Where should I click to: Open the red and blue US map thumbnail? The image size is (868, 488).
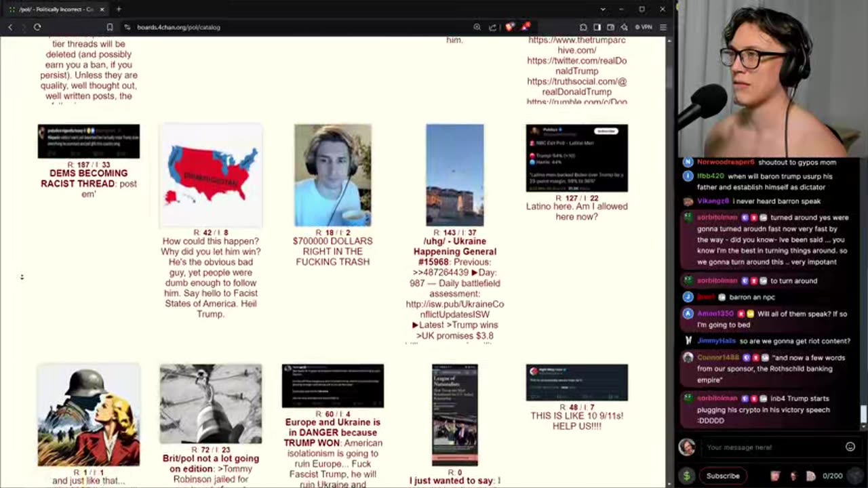point(210,175)
